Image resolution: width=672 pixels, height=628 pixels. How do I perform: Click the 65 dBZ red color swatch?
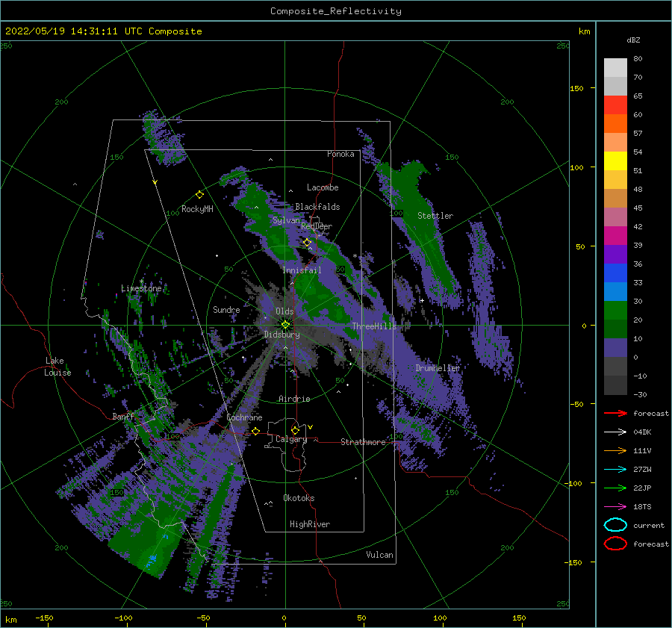pyautogui.click(x=615, y=105)
